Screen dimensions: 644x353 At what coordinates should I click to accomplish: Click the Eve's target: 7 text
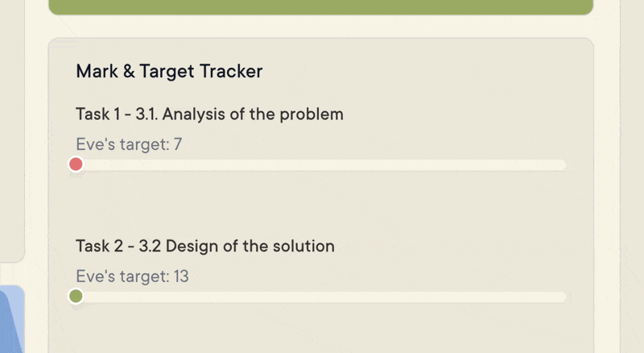click(129, 144)
